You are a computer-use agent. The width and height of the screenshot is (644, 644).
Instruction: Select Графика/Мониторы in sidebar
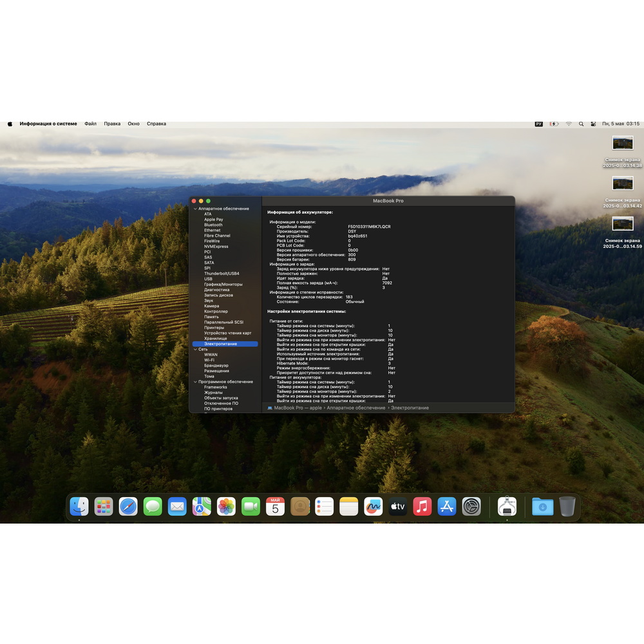(223, 284)
